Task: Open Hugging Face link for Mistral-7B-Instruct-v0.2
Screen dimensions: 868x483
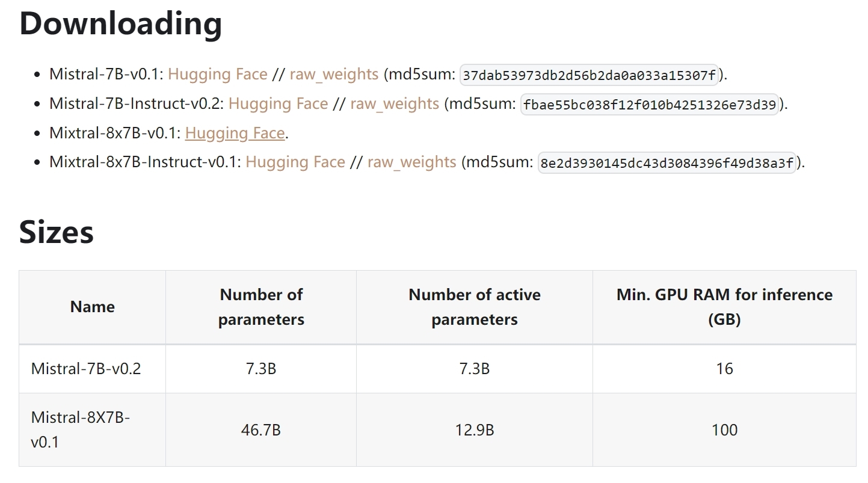Action: pos(278,103)
